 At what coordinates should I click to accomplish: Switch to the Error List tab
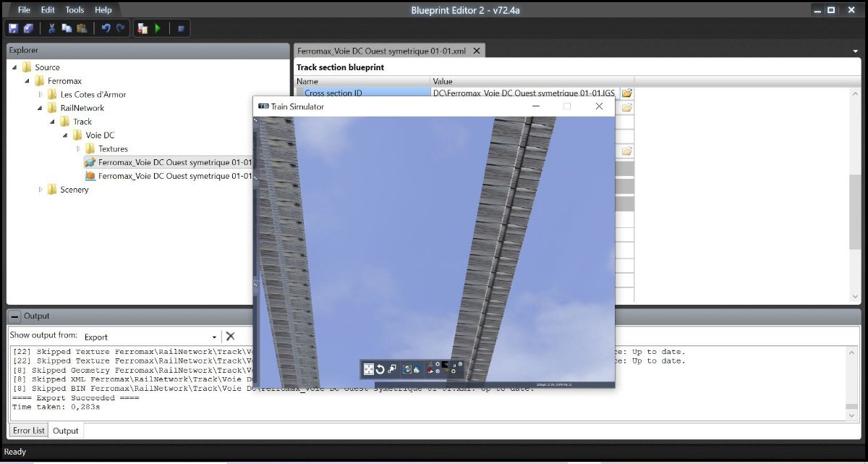pos(29,431)
